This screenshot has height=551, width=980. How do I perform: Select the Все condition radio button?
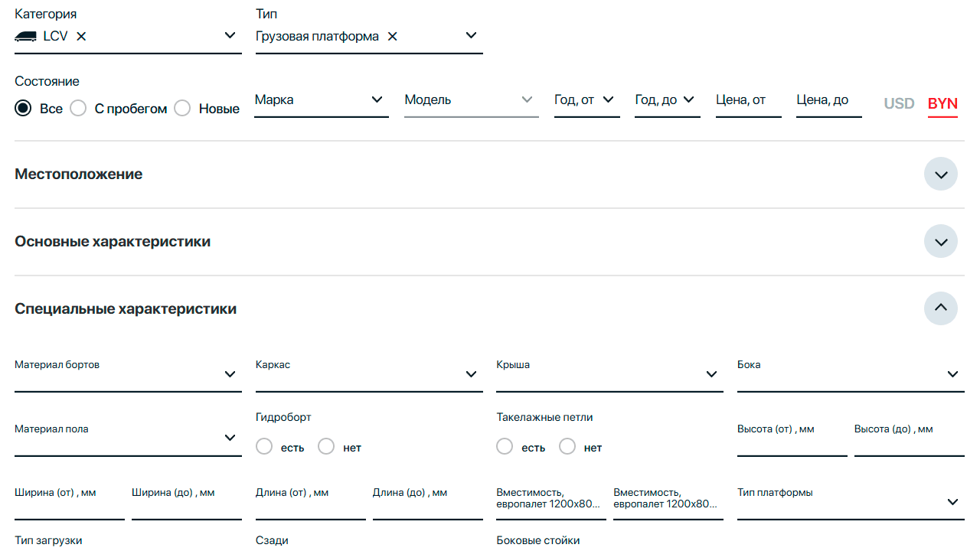pos(23,109)
